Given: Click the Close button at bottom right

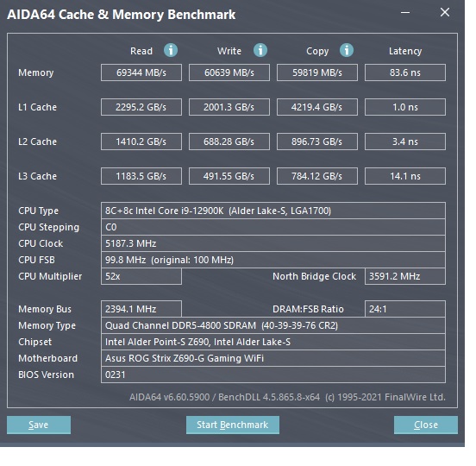Looking at the screenshot, I should (426, 425).
